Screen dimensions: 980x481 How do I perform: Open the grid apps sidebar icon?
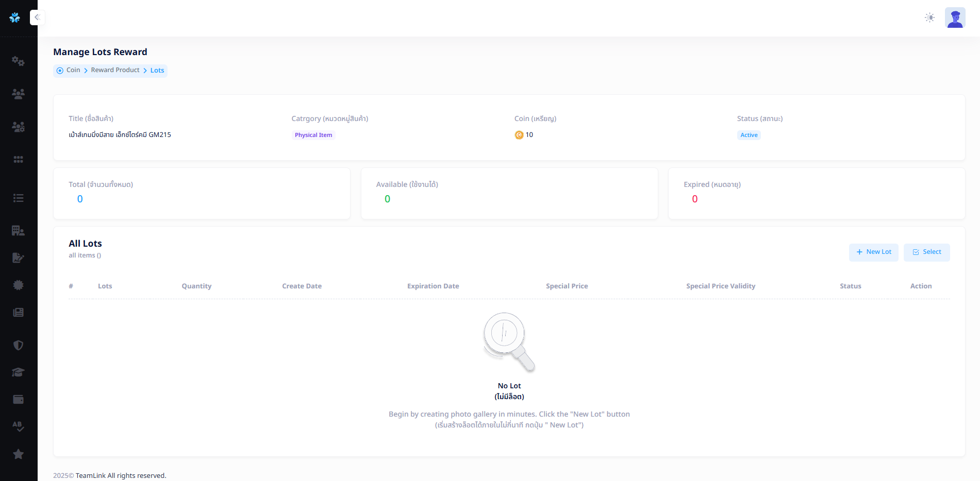coord(18,160)
